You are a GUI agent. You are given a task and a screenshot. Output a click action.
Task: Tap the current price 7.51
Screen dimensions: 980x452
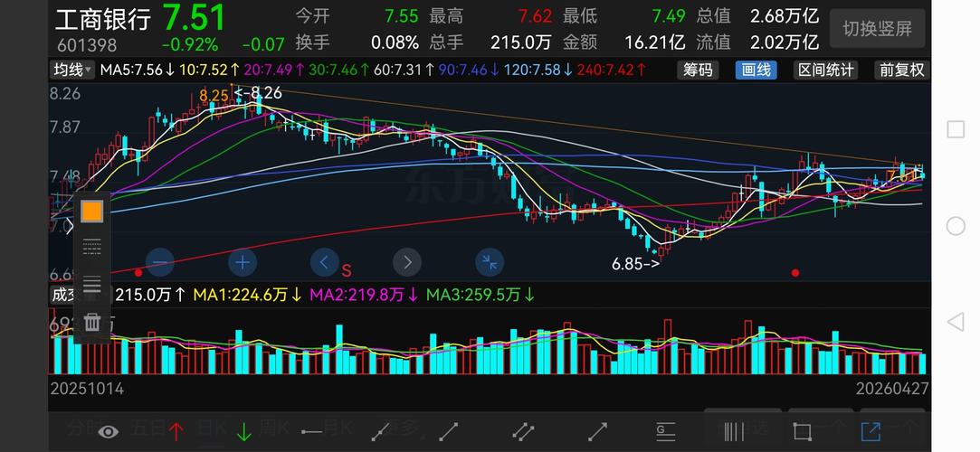[x=193, y=17]
